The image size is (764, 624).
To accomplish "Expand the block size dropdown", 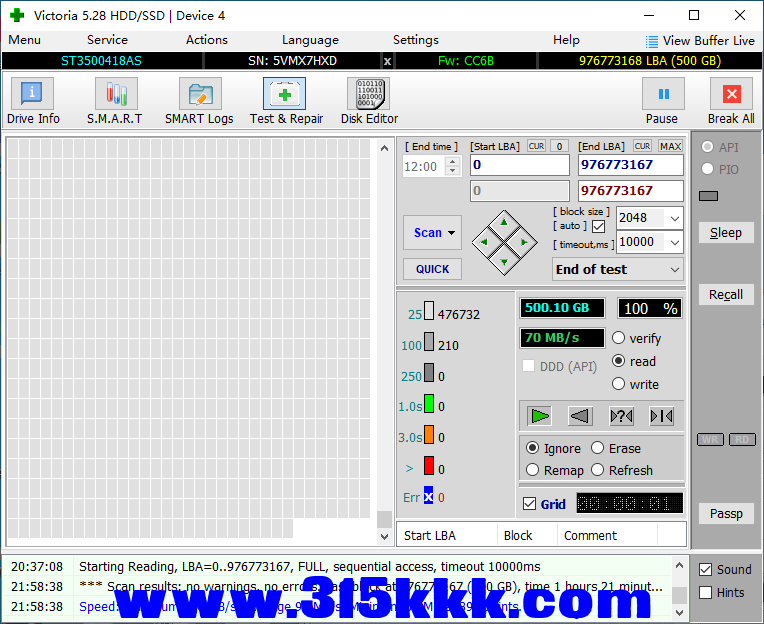I will pos(674,218).
